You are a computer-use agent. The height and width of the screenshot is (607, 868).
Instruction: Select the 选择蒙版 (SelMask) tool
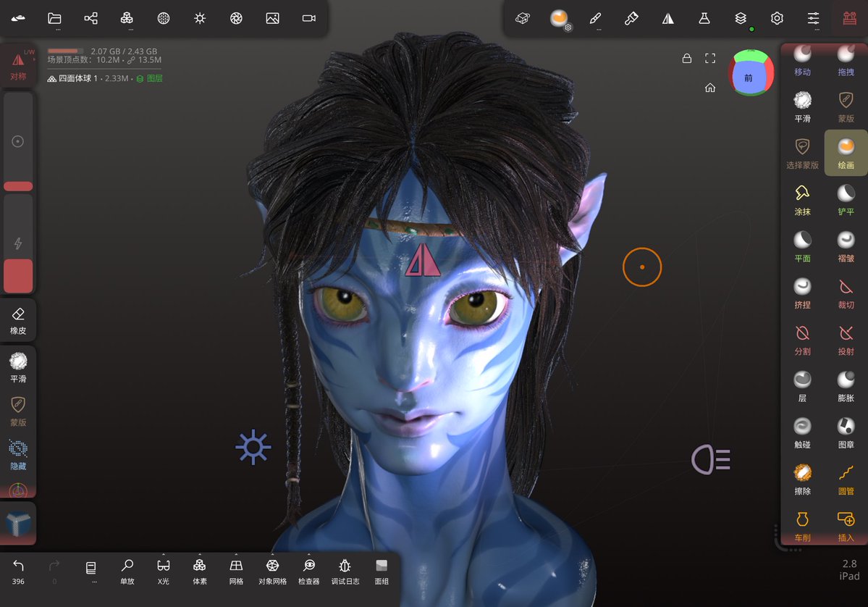point(802,154)
